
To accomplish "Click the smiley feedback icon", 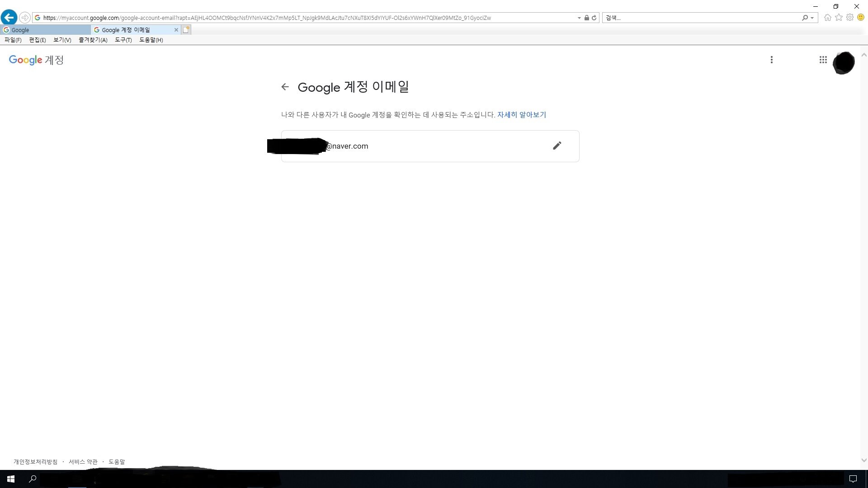I will (861, 17).
